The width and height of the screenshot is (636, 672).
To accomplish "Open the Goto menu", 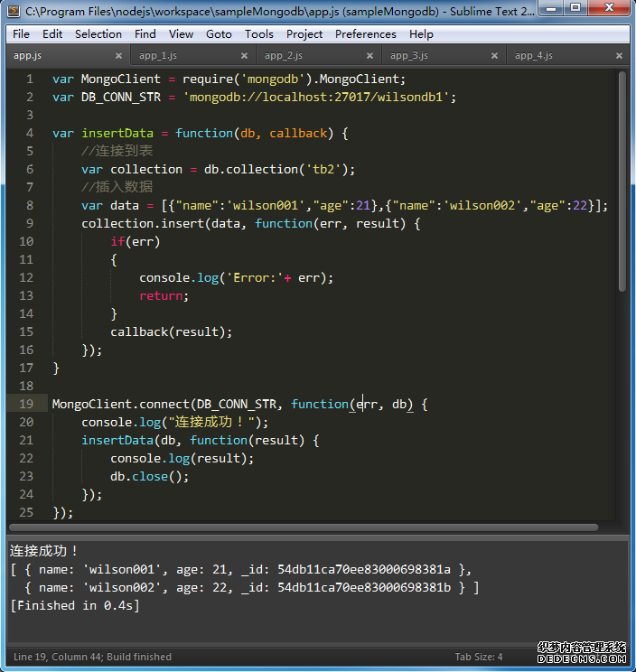I will 219,34.
